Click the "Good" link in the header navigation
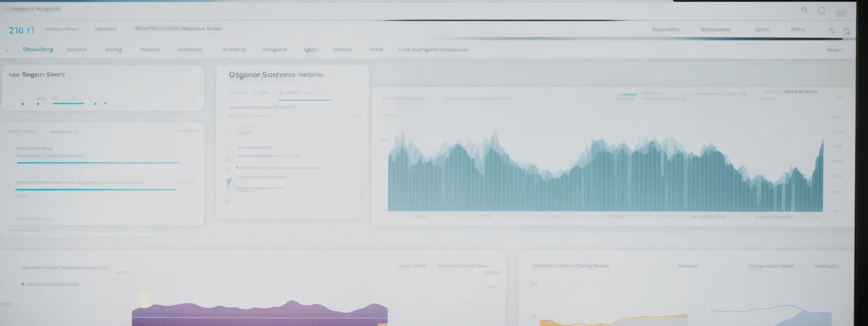The height and width of the screenshot is (326, 868). [762, 30]
